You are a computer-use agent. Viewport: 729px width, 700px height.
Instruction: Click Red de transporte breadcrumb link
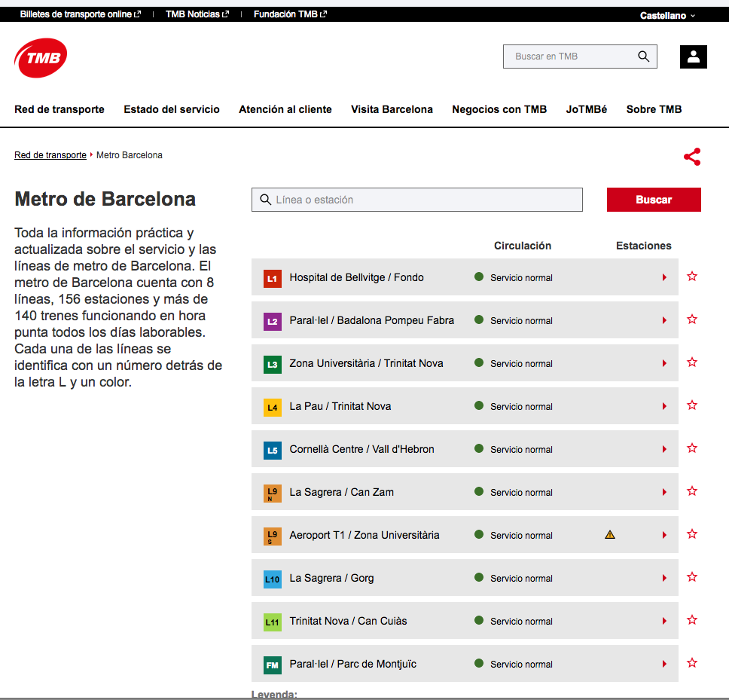(50, 155)
